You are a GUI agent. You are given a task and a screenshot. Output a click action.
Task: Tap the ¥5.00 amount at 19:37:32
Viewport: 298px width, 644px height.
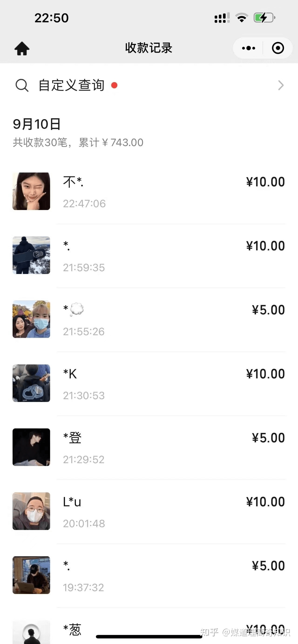[268, 566]
